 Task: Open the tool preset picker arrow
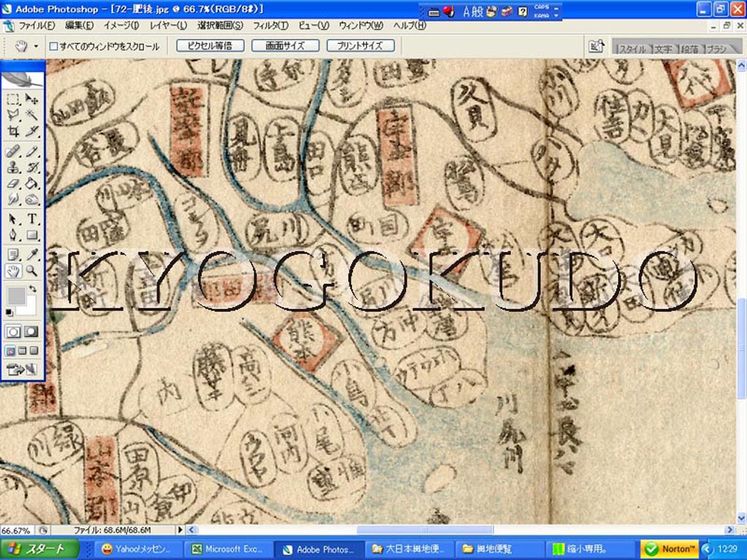[x=36, y=46]
